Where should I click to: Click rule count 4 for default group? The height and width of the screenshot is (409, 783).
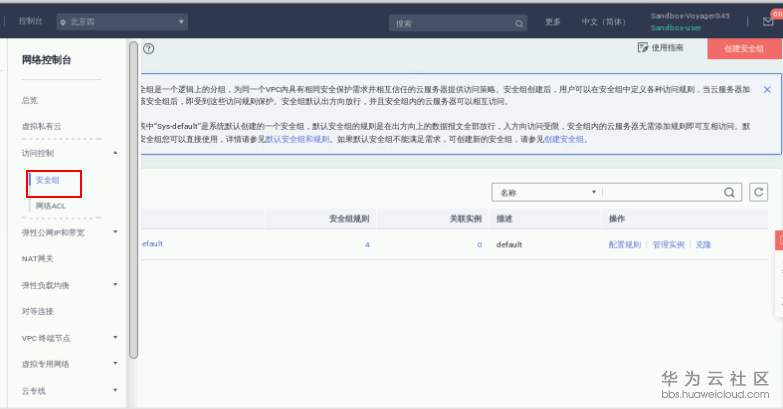tap(367, 245)
